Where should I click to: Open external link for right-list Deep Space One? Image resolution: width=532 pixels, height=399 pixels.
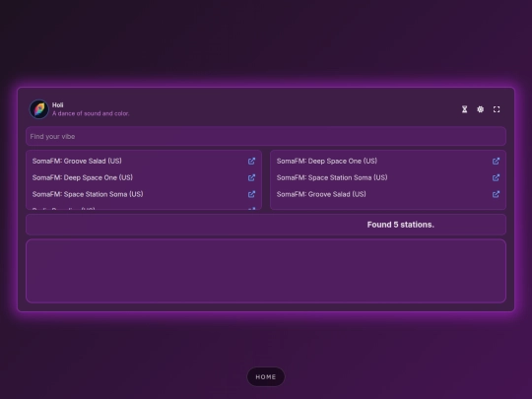(496, 162)
